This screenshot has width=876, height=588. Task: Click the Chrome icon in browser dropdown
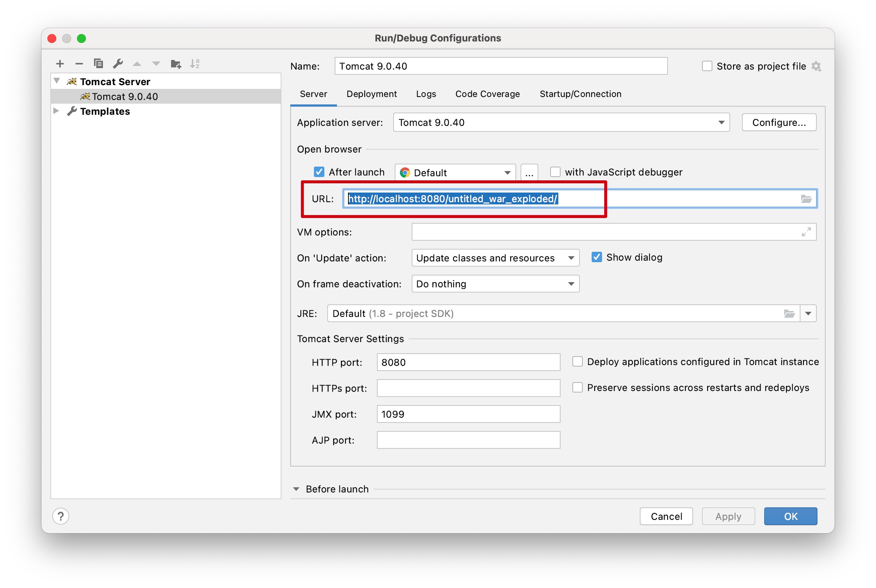[405, 173]
